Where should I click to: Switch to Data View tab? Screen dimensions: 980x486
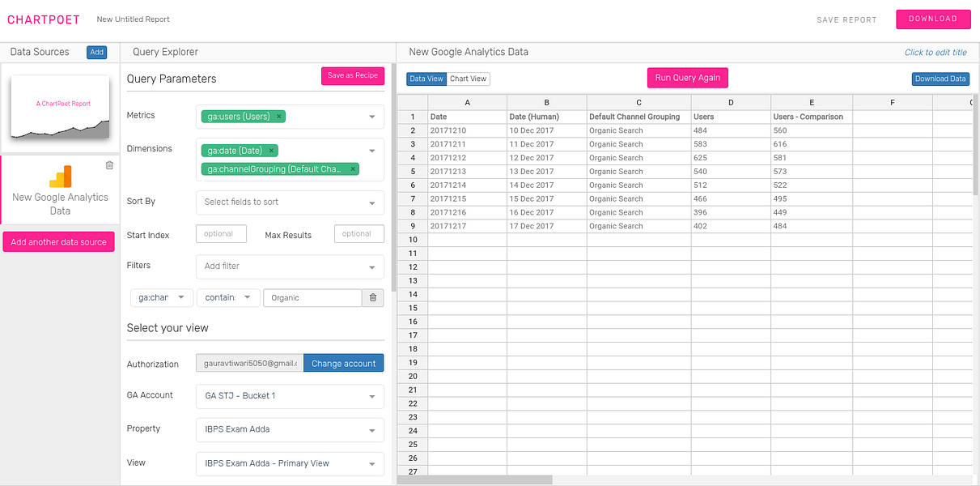tap(426, 79)
